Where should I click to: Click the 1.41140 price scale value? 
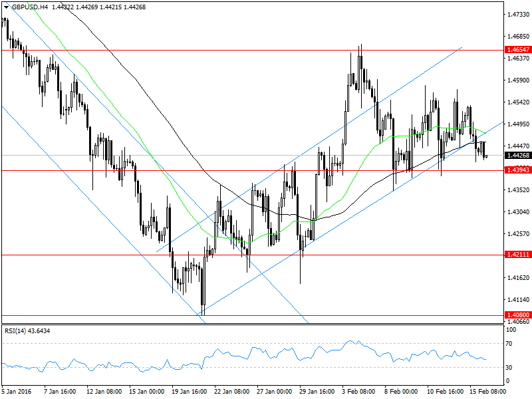coord(519,300)
